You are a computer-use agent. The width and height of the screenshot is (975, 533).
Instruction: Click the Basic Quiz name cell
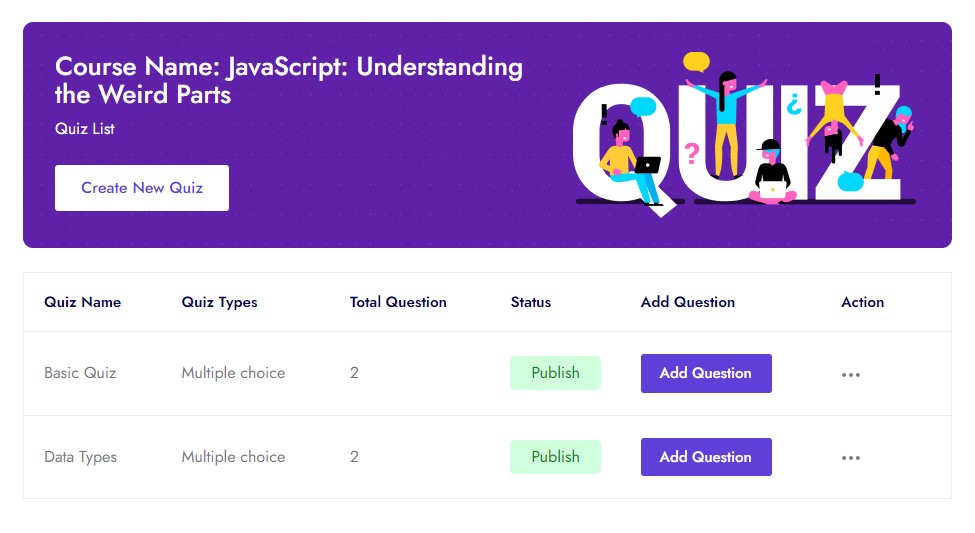click(x=80, y=373)
